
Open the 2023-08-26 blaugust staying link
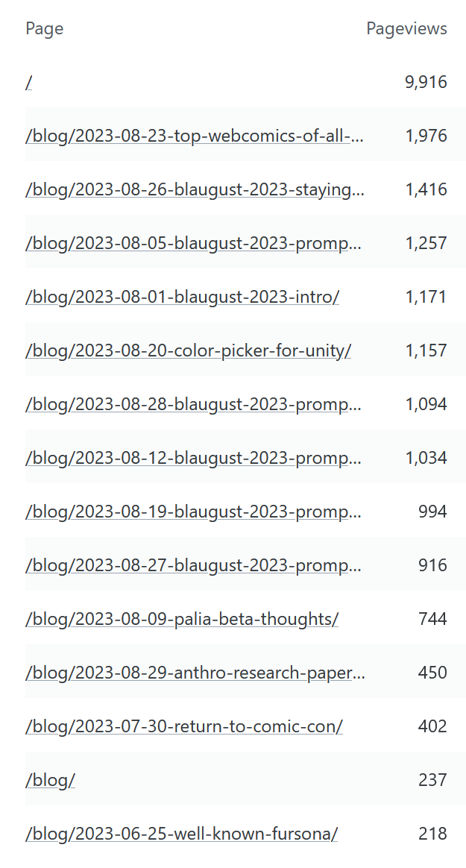[x=195, y=189]
